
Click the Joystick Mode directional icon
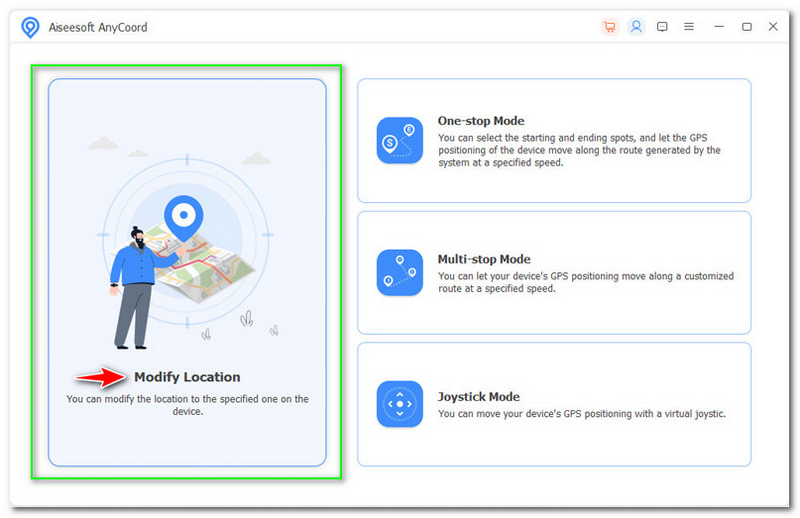pos(399,404)
